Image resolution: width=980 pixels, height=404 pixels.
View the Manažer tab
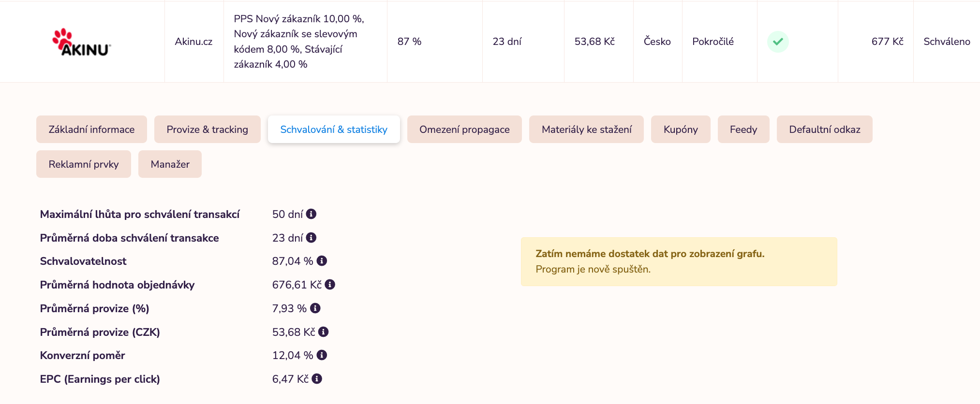pyautogui.click(x=170, y=164)
